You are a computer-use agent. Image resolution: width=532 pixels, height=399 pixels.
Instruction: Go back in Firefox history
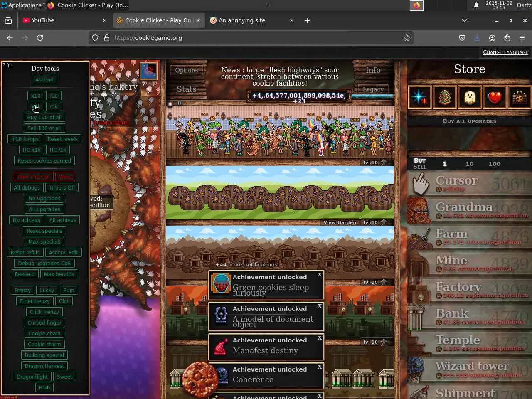click(x=10, y=38)
